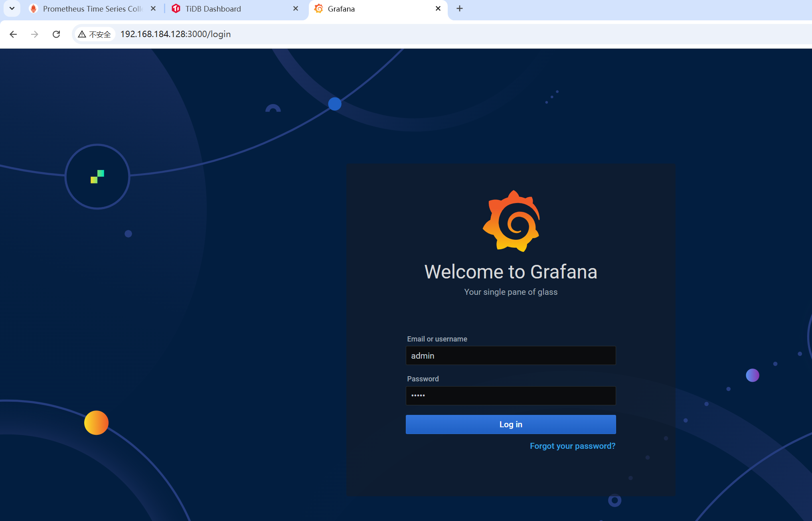Click the Log in button

[x=511, y=424]
